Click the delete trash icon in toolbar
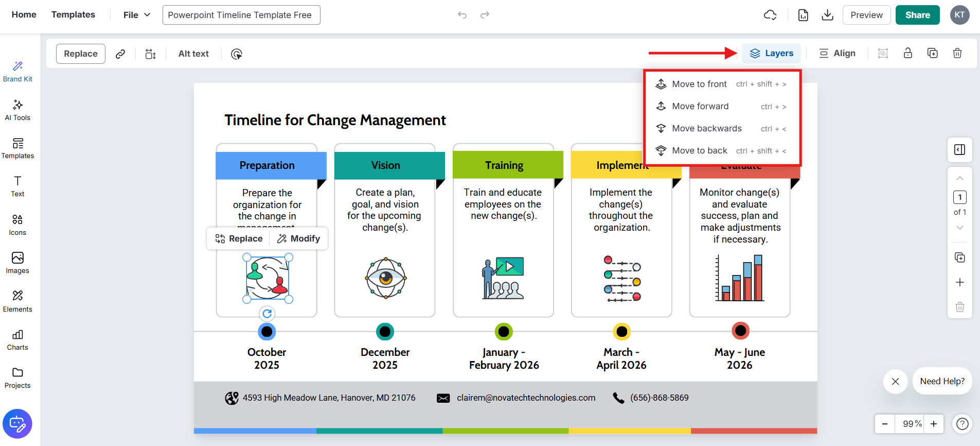Viewport: 980px width, 446px height. coord(957,53)
